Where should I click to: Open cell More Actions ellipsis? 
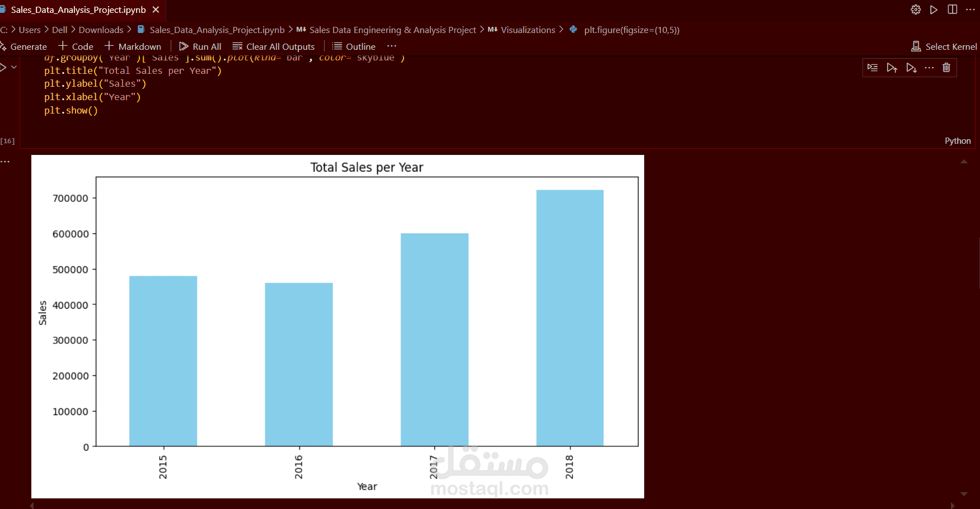pos(929,68)
